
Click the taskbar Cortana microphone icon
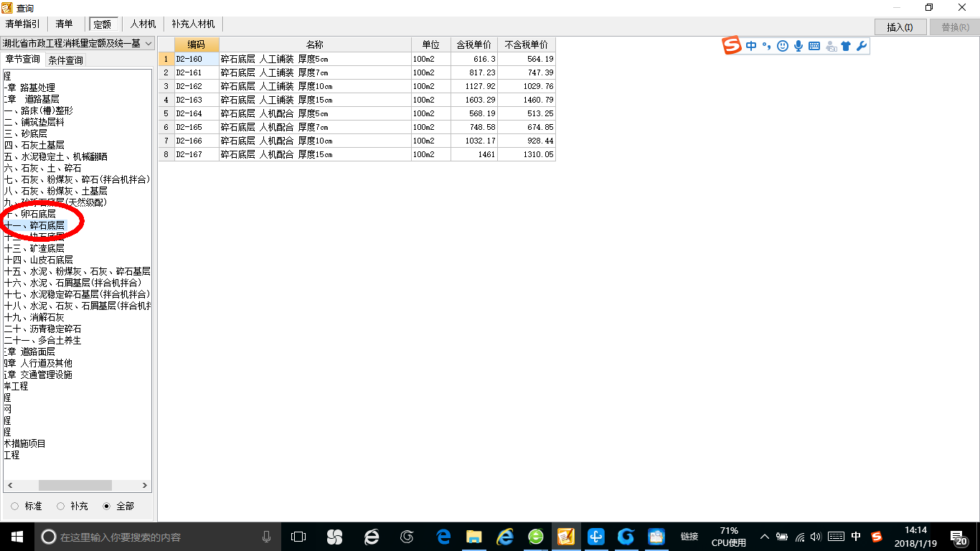[267, 537]
